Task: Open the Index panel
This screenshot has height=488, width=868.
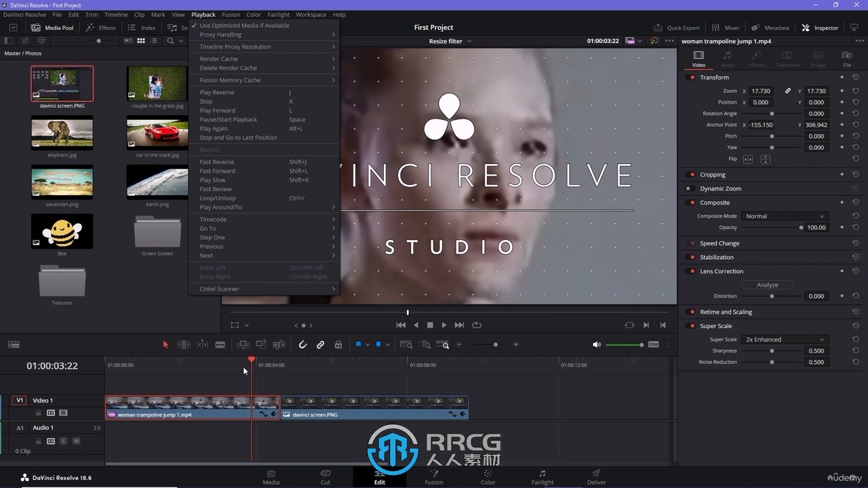Action: [x=142, y=28]
